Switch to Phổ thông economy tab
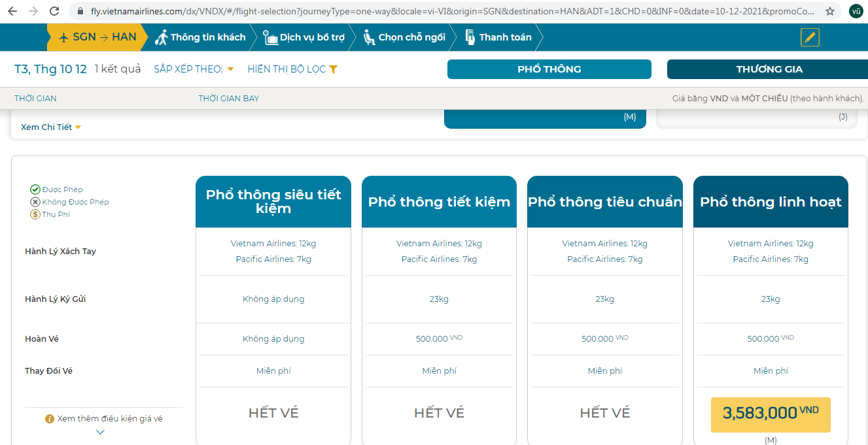The image size is (868, 445). (x=549, y=69)
